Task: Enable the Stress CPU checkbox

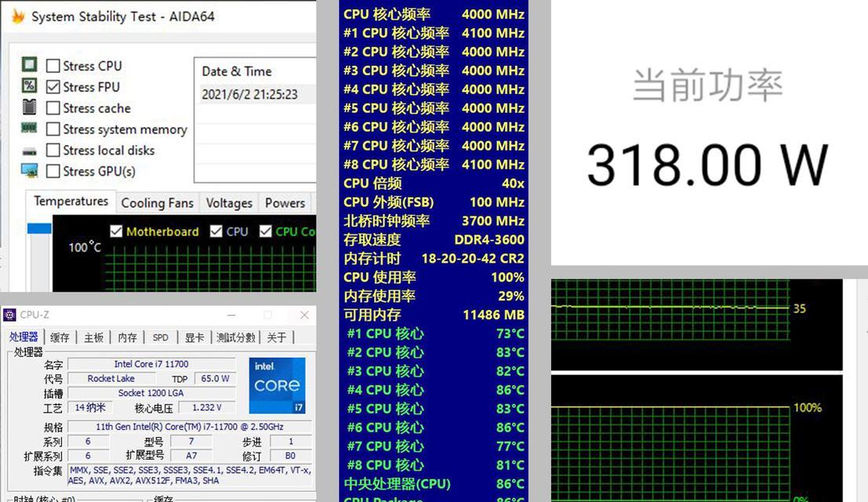Action: pyautogui.click(x=53, y=66)
